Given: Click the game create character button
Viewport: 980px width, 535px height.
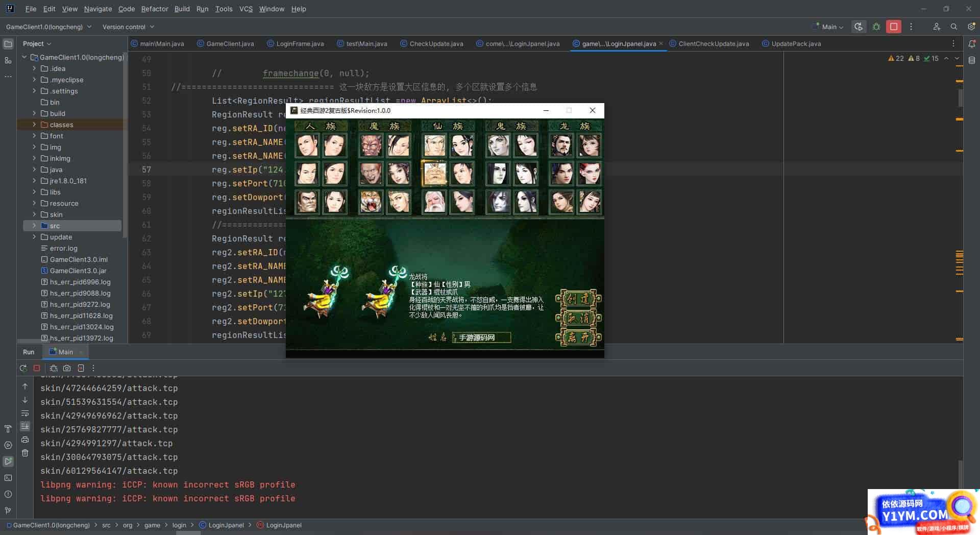Looking at the screenshot, I should [x=578, y=299].
